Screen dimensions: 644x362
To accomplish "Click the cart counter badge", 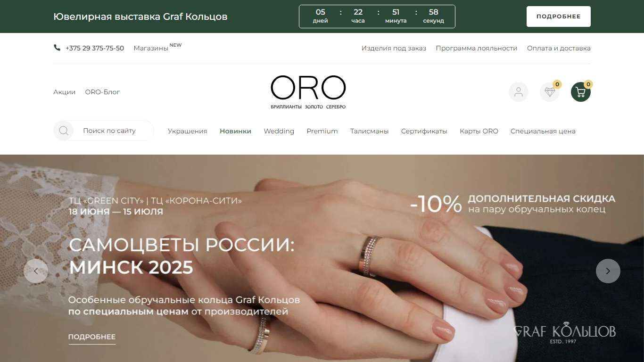I will [x=588, y=84].
